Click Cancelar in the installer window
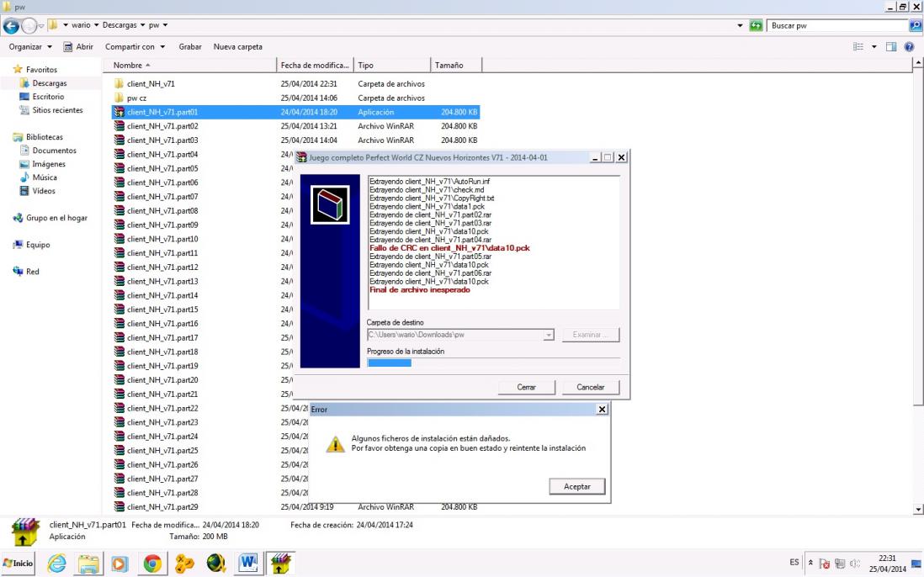This screenshot has width=924, height=577. (x=590, y=387)
